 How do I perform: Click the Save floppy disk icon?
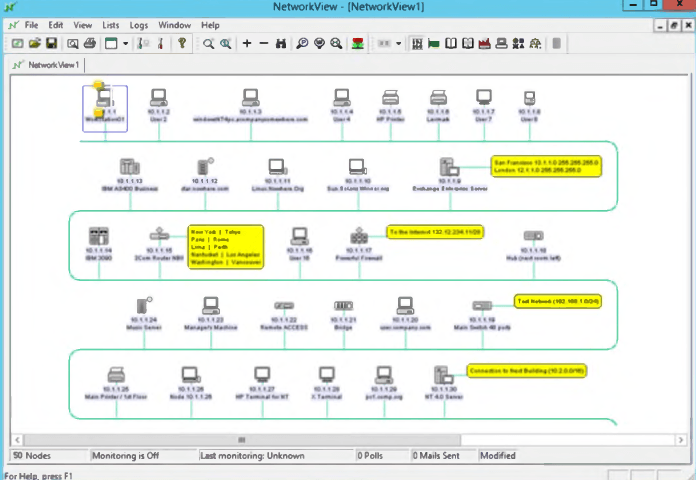coord(50,44)
